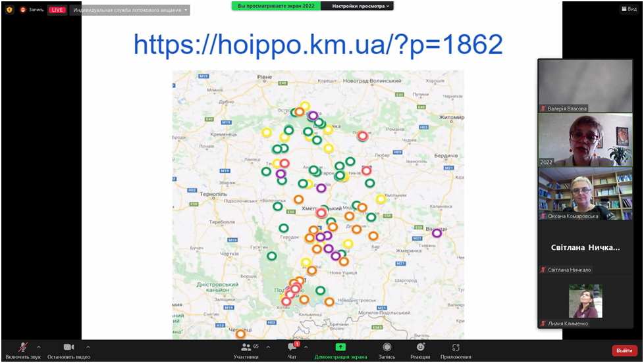Click muted mic icon beside Оксана Комаровська
The width and height of the screenshot is (644, 363).
(543, 216)
